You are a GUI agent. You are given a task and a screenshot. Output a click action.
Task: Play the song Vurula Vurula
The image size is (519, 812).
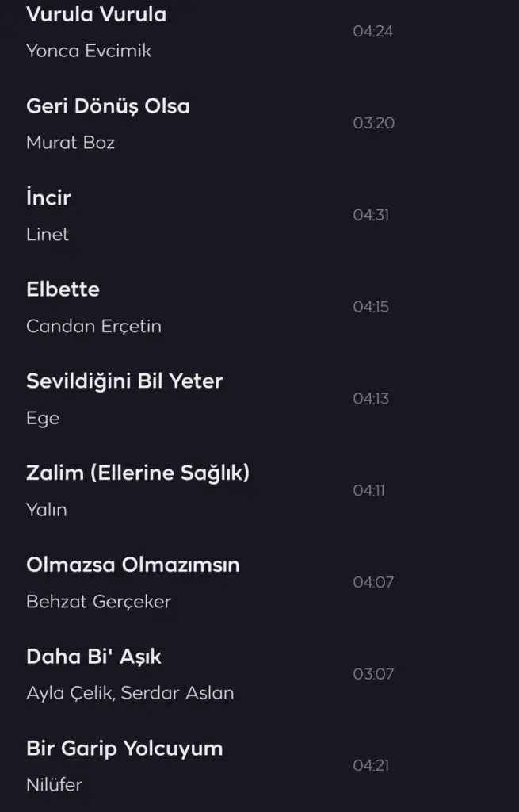pos(96,14)
